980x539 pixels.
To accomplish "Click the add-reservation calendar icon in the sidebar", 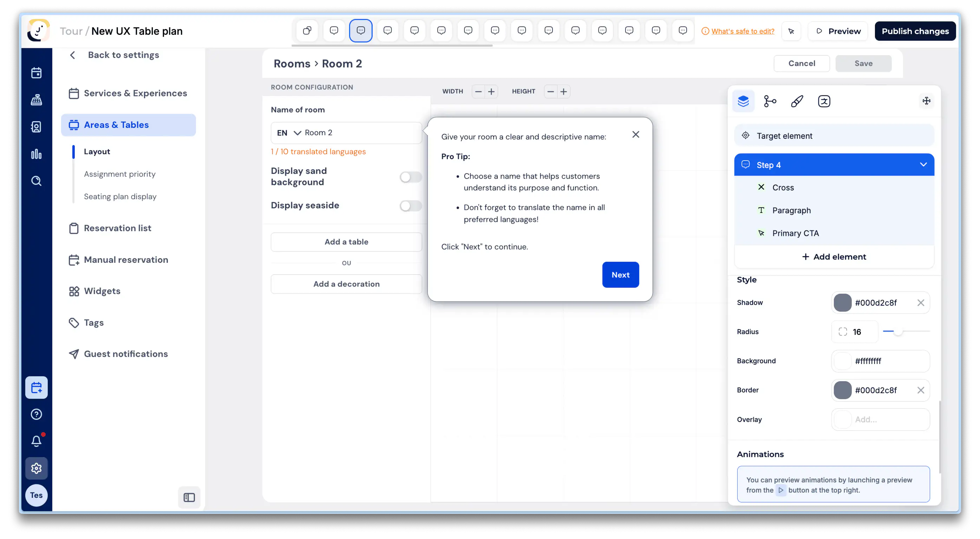I will tap(37, 388).
